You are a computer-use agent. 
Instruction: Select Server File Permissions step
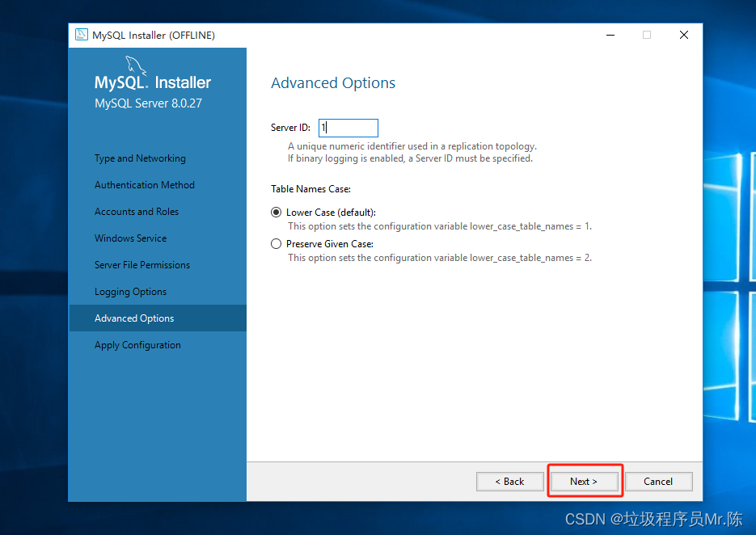point(142,265)
